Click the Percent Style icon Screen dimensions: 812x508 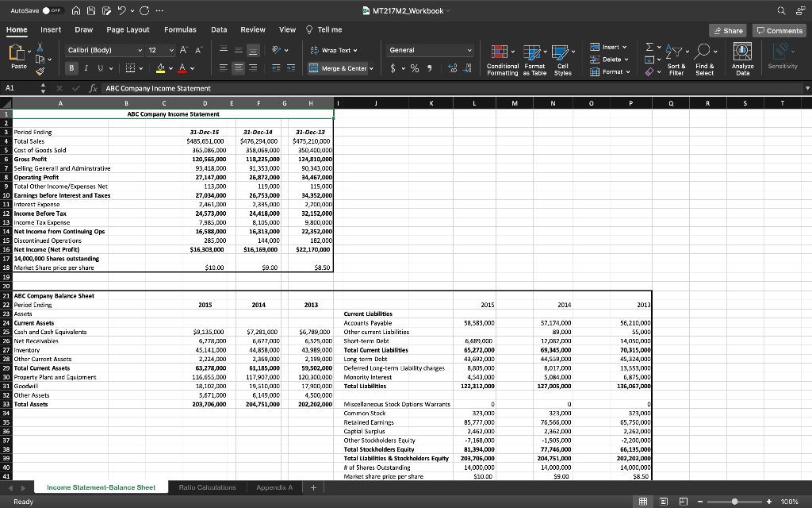[x=414, y=68]
